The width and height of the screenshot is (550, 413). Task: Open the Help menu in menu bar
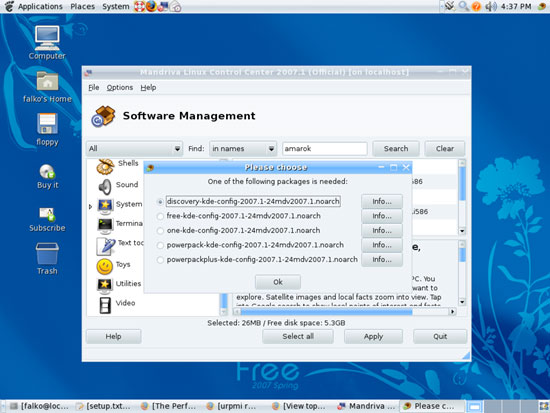click(x=148, y=87)
